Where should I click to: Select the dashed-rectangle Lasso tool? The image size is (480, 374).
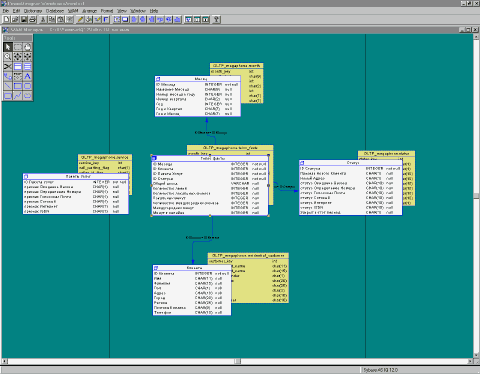18,47
